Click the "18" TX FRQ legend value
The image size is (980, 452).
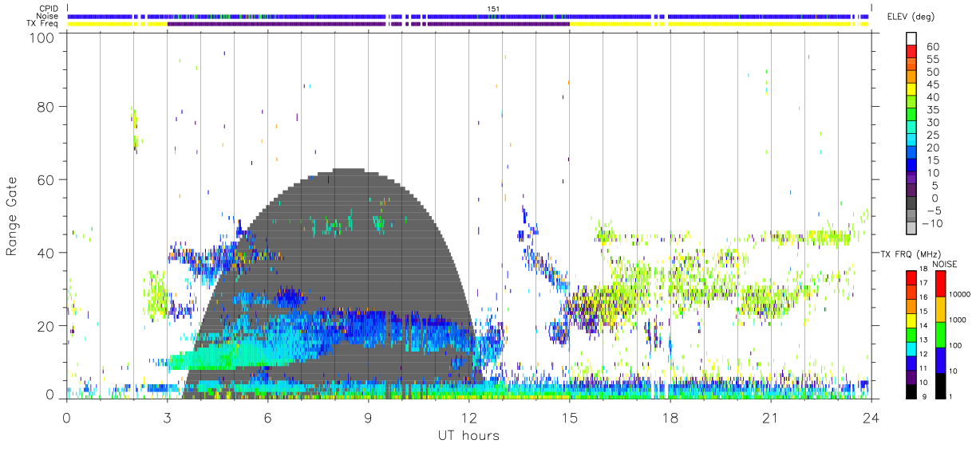coord(923,269)
